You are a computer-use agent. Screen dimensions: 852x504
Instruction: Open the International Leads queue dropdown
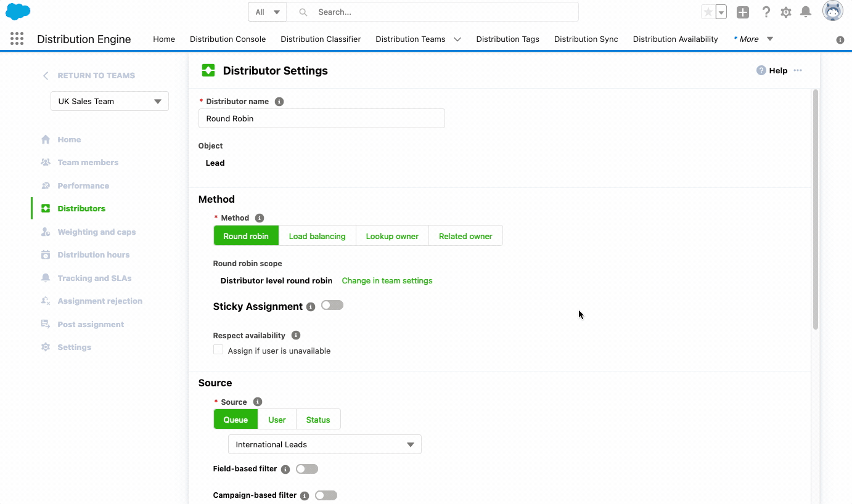325,444
